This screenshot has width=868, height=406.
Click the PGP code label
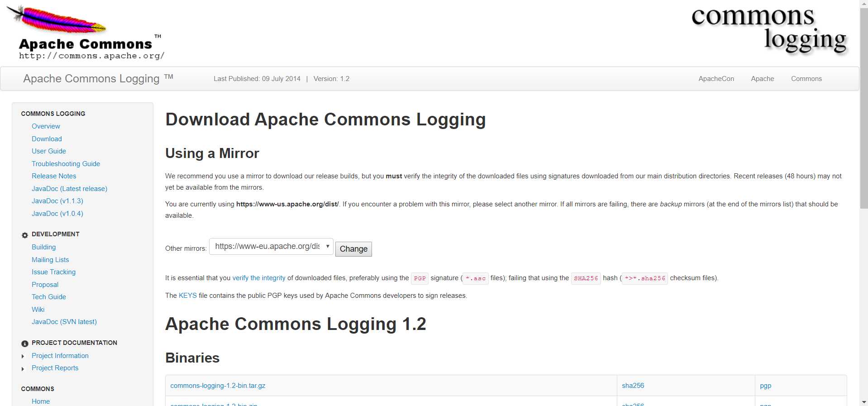point(420,278)
